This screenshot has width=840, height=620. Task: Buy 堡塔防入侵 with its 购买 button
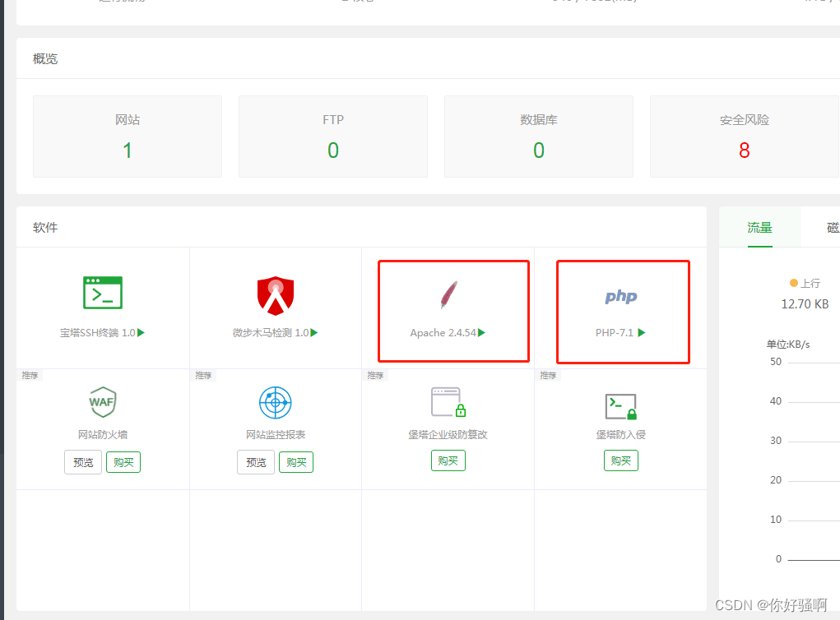pyautogui.click(x=621, y=460)
